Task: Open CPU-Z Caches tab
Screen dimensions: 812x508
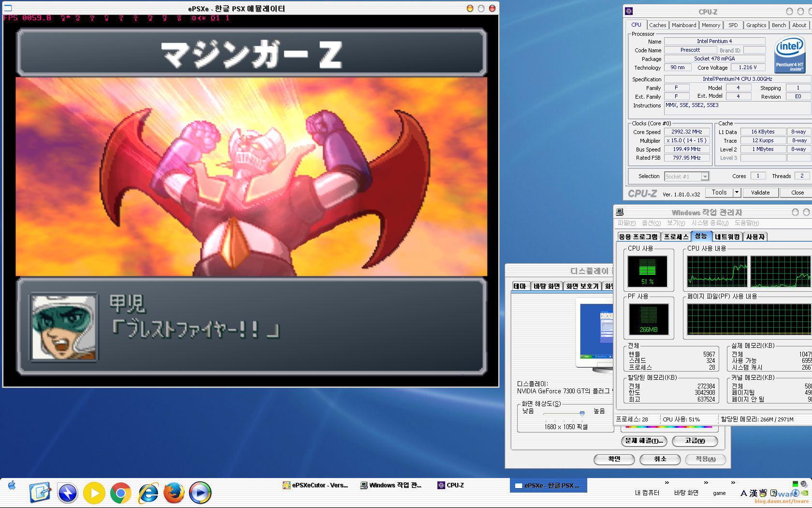Action: point(657,25)
